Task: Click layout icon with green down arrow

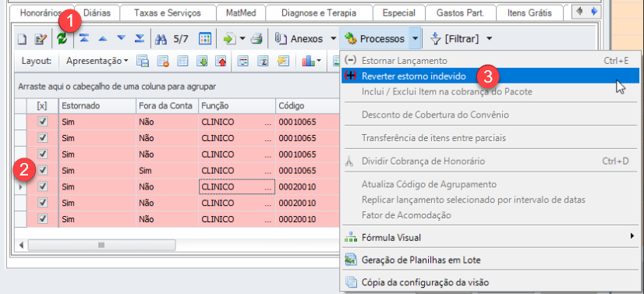Action: [203, 61]
